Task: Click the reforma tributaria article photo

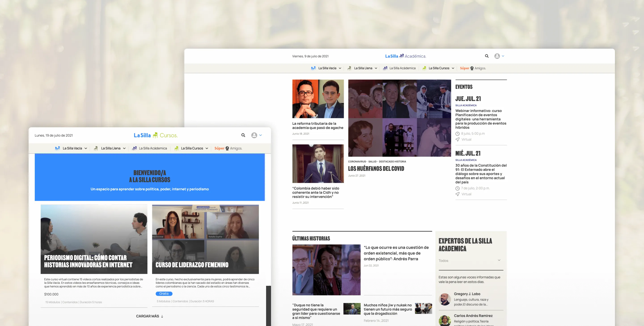Action: pos(318,99)
